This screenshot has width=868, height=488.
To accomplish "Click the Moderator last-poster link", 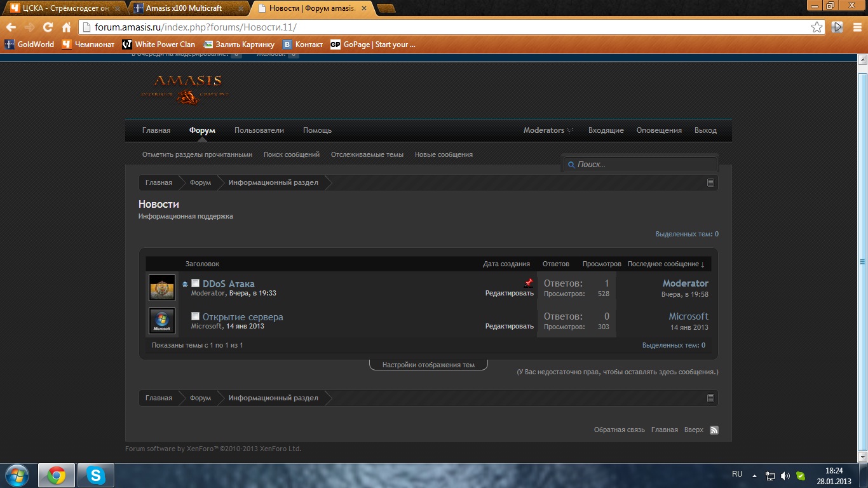I will (686, 283).
